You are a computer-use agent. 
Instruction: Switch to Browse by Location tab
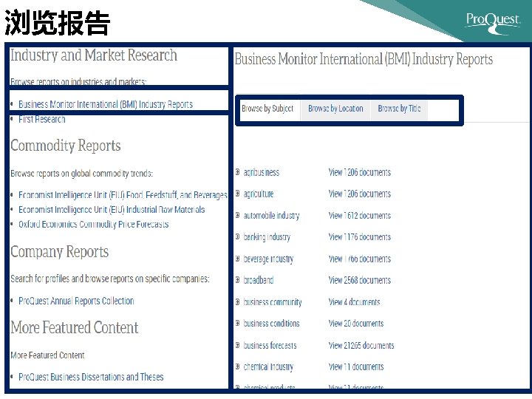[335, 109]
